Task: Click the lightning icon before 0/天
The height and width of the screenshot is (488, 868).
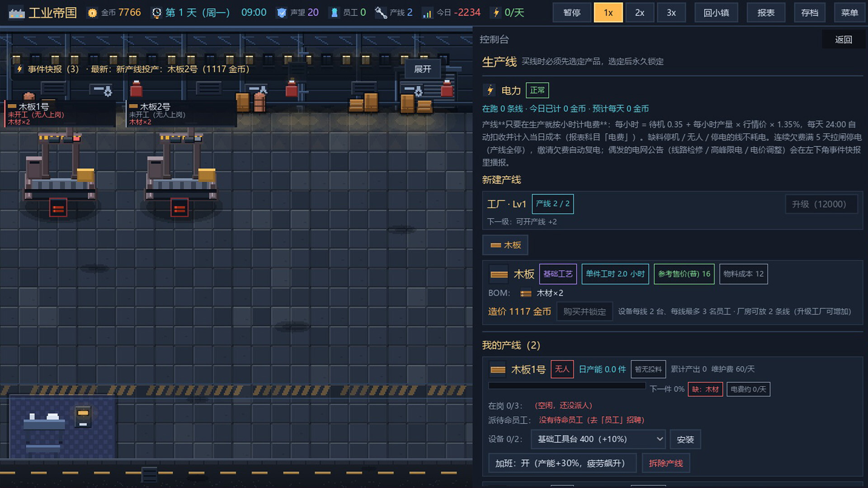Action: click(x=496, y=13)
